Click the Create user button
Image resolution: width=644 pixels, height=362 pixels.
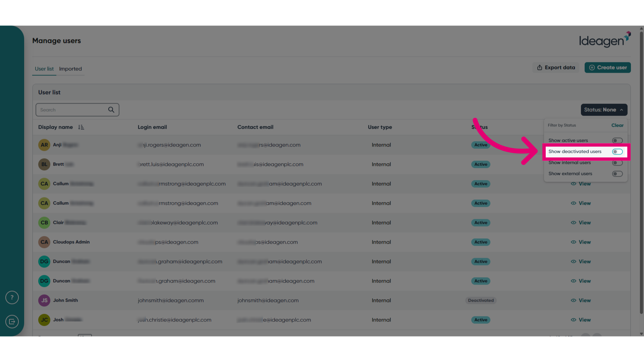[607, 67]
